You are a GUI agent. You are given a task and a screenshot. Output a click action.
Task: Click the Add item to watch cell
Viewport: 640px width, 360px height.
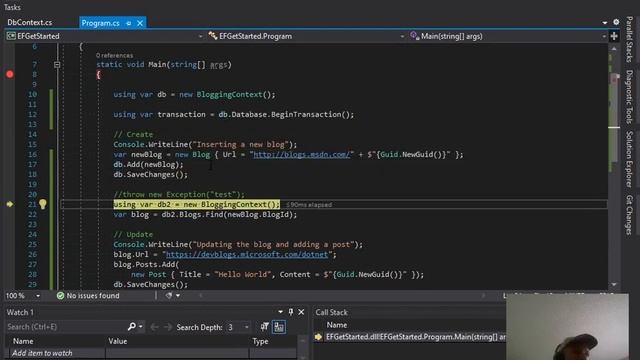pyautogui.click(x=56, y=353)
